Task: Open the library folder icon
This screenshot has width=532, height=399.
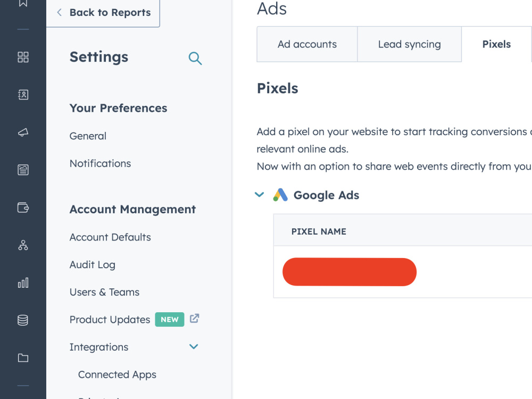Action: click(23, 358)
